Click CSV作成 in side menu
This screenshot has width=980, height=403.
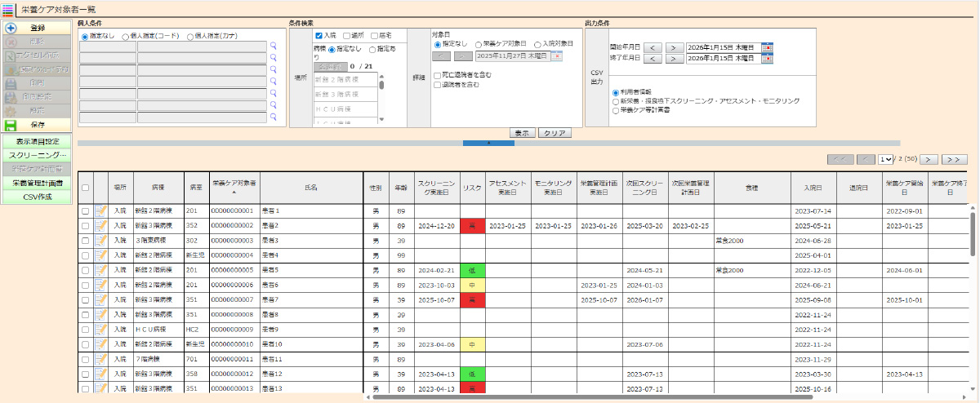tap(38, 197)
